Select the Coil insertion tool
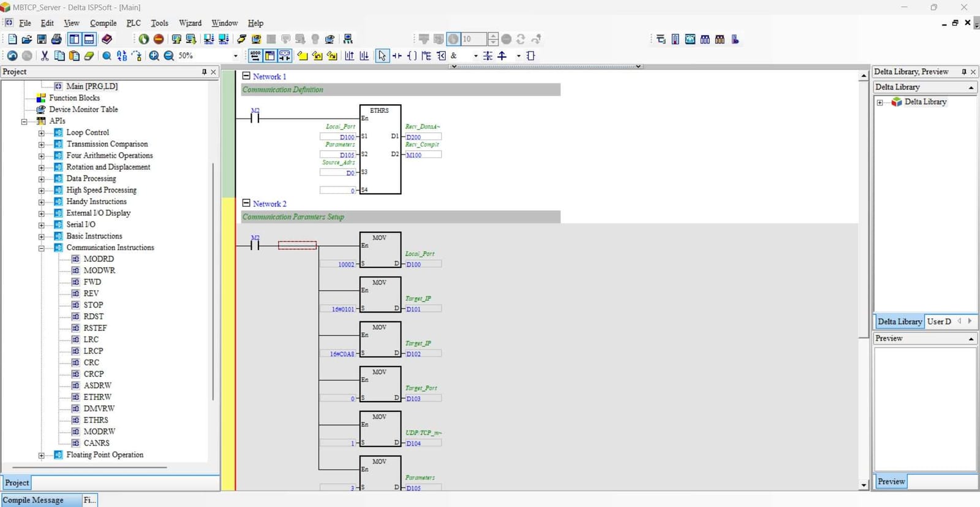The width and height of the screenshot is (980, 507). (x=412, y=56)
